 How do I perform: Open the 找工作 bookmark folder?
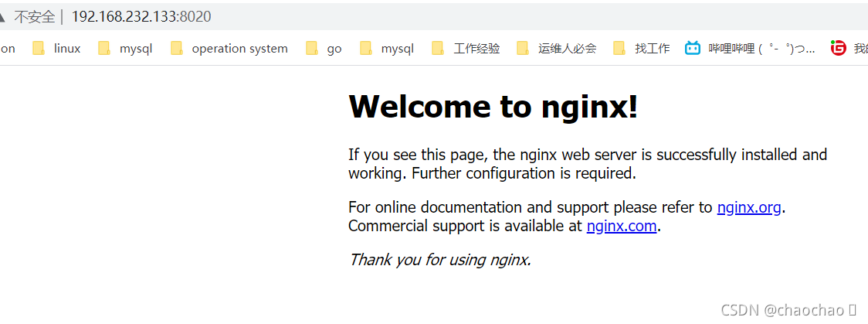pyautogui.click(x=642, y=49)
